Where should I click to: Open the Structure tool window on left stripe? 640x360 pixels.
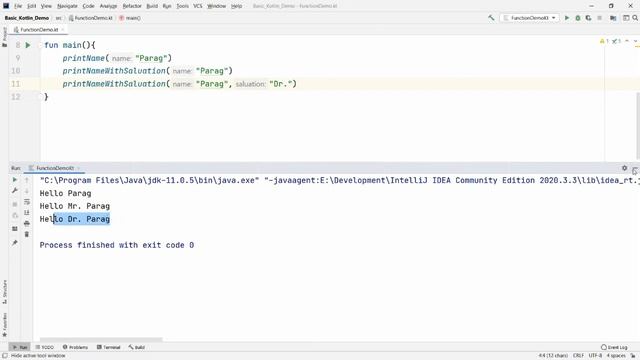tap(4, 292)
